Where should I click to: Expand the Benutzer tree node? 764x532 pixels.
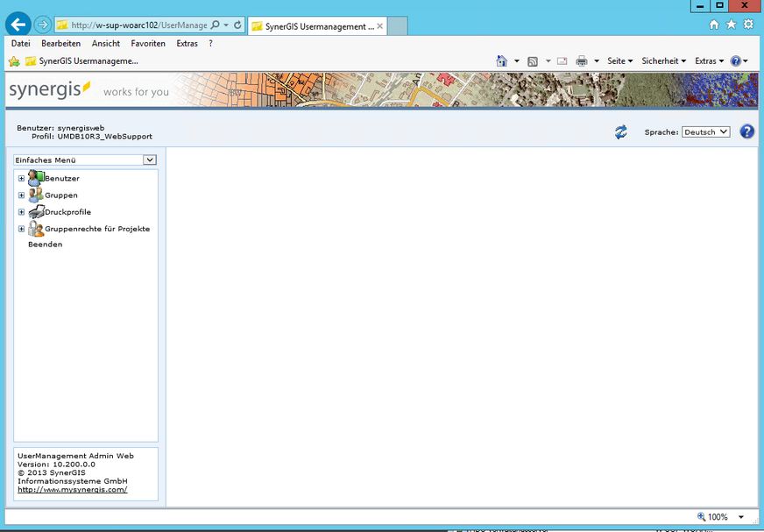coord(21,178)
